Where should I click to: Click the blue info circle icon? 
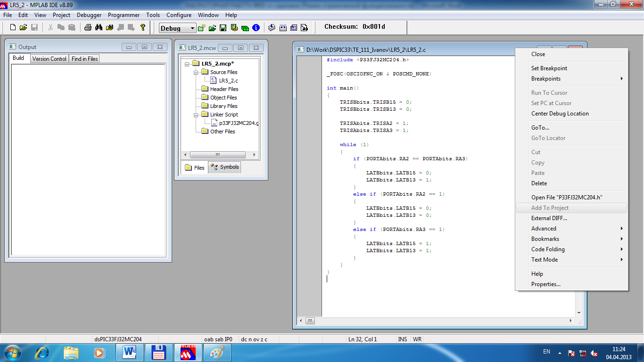(x=256, y=28)
